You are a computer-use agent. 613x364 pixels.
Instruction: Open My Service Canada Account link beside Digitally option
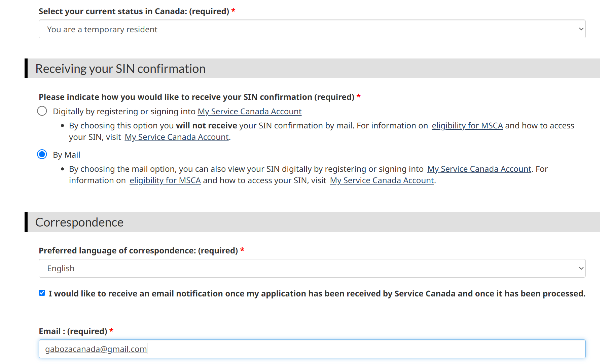point(249,112)
